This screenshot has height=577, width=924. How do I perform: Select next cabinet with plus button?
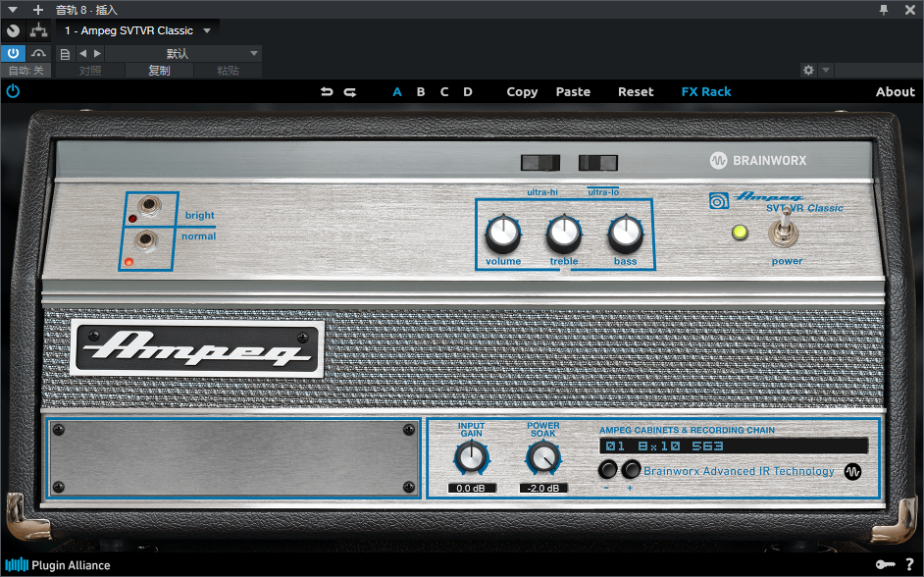click(631, 470)
